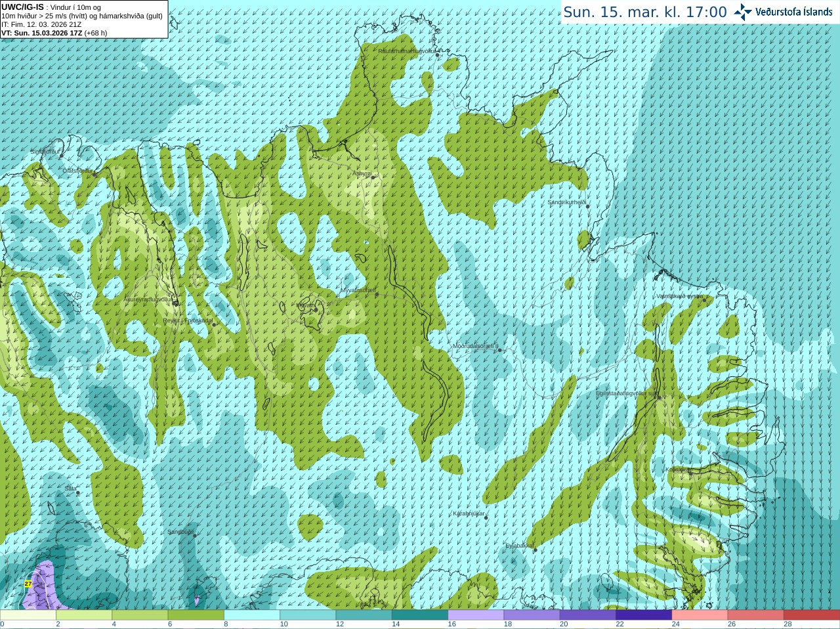Click the legend value '20'

coord(564,624)
